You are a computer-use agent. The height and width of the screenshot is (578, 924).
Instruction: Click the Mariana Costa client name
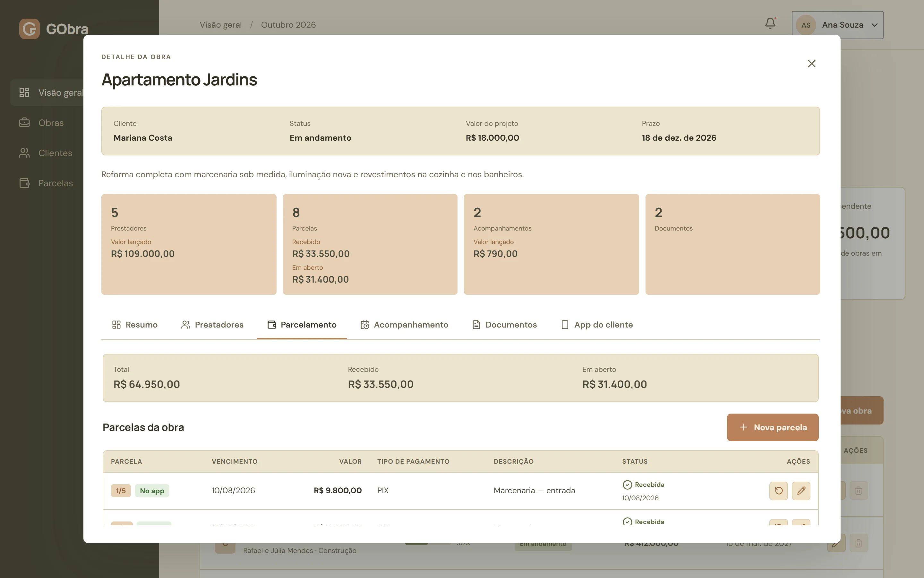[143, 138]
